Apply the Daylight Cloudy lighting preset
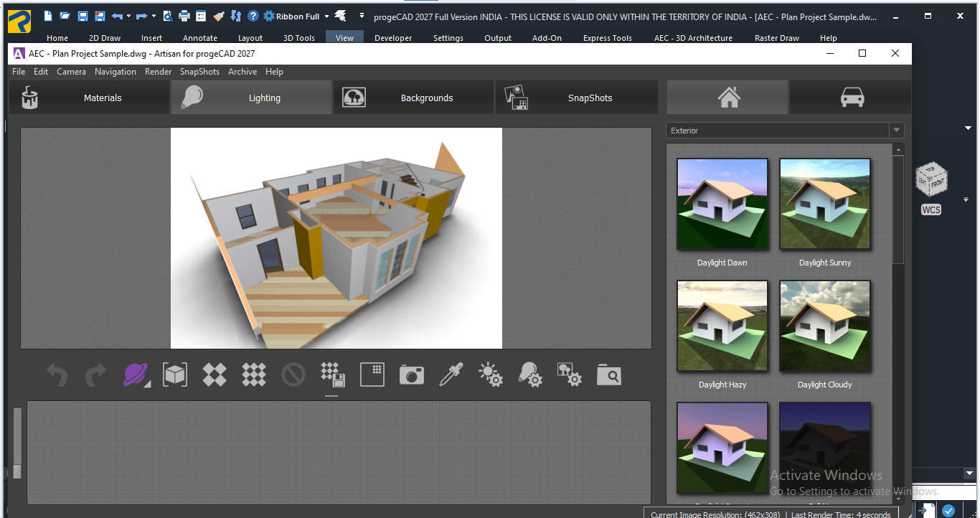This screenshot has width=980, height=518. [x=825, y=326]
